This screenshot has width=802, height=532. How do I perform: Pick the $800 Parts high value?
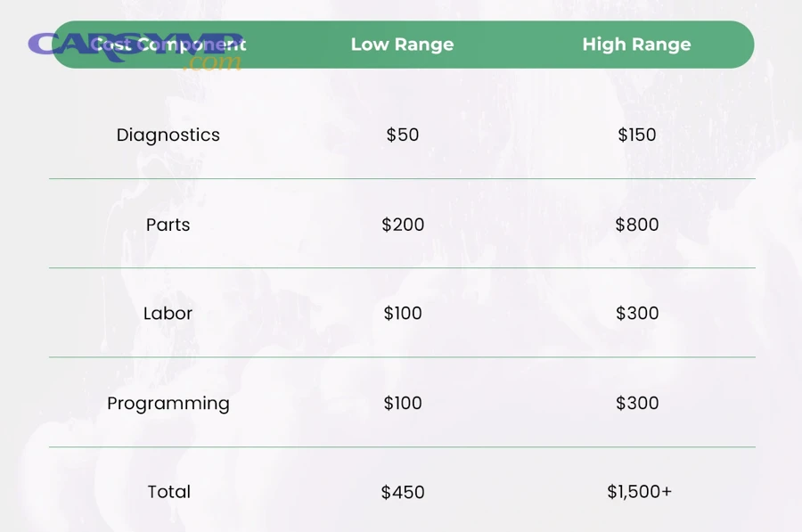[636, 225]
